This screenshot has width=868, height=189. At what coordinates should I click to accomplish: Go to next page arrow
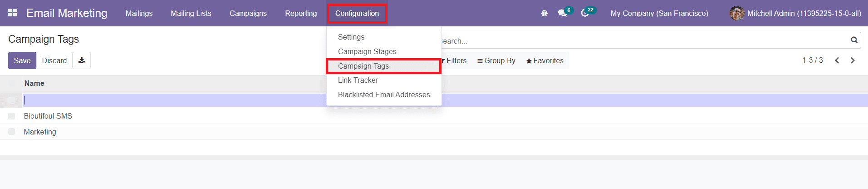[x=853, y=60]
